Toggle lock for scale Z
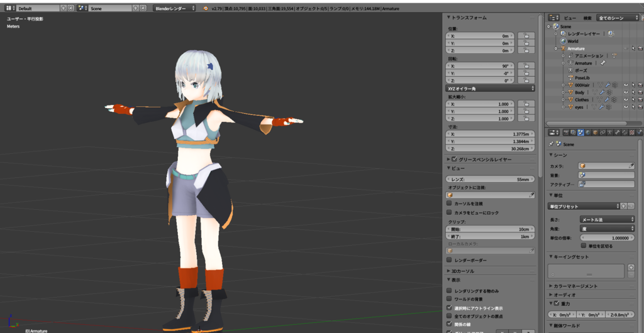This screenshot has height=333, width=644. coord(526,119)
